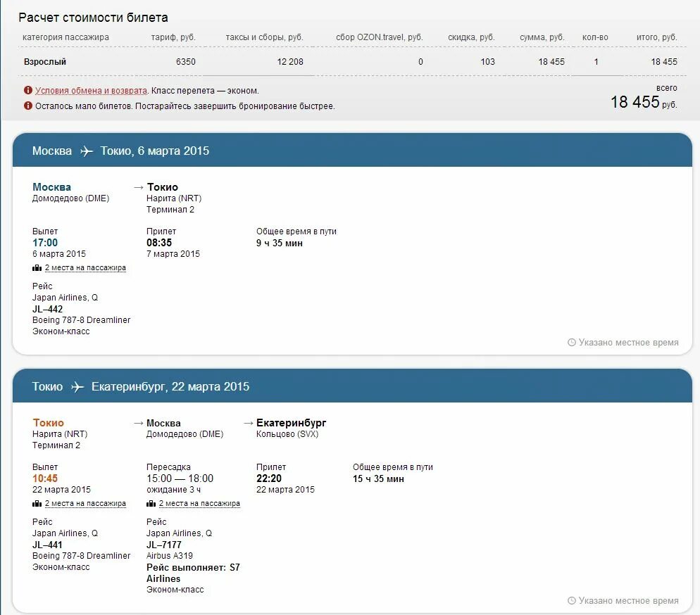Click luggage icon under transfer waiting time
Image resolution: width=700 pixels, height=615 pixels.
[151, 504]
